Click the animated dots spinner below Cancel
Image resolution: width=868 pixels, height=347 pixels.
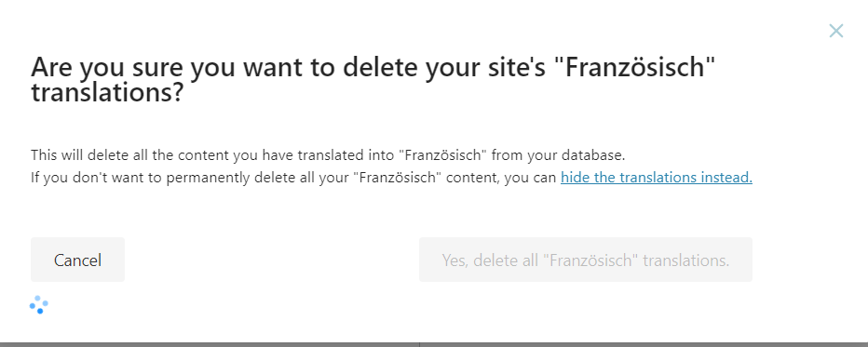[x=39, y=304]
